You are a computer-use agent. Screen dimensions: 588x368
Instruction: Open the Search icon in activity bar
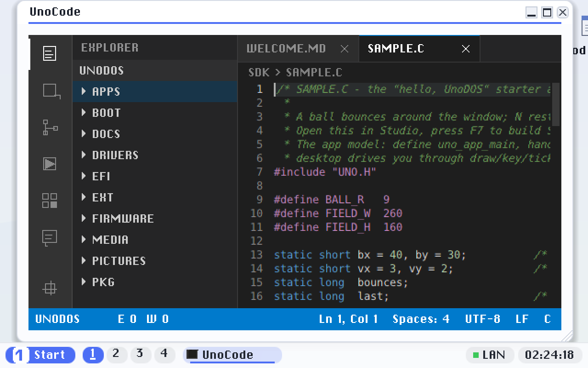pos(51,91)
